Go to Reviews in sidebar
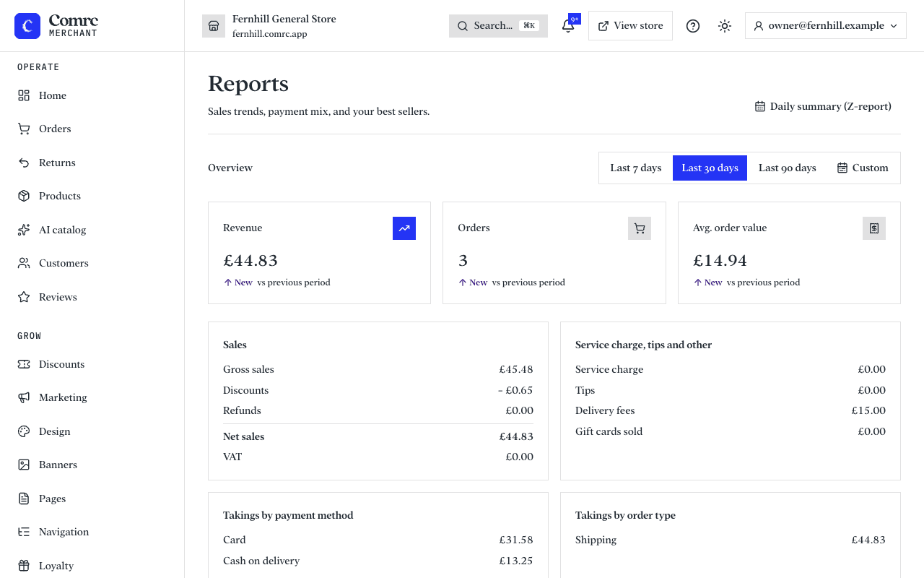The width and height of the screenshot is (924, 578). tap(92, 297)
